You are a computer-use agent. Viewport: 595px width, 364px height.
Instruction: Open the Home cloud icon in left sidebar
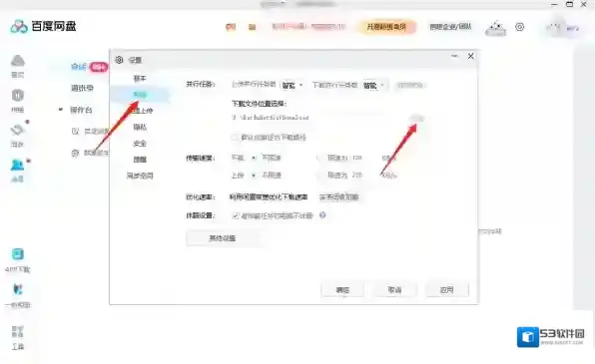pos(17,61)
